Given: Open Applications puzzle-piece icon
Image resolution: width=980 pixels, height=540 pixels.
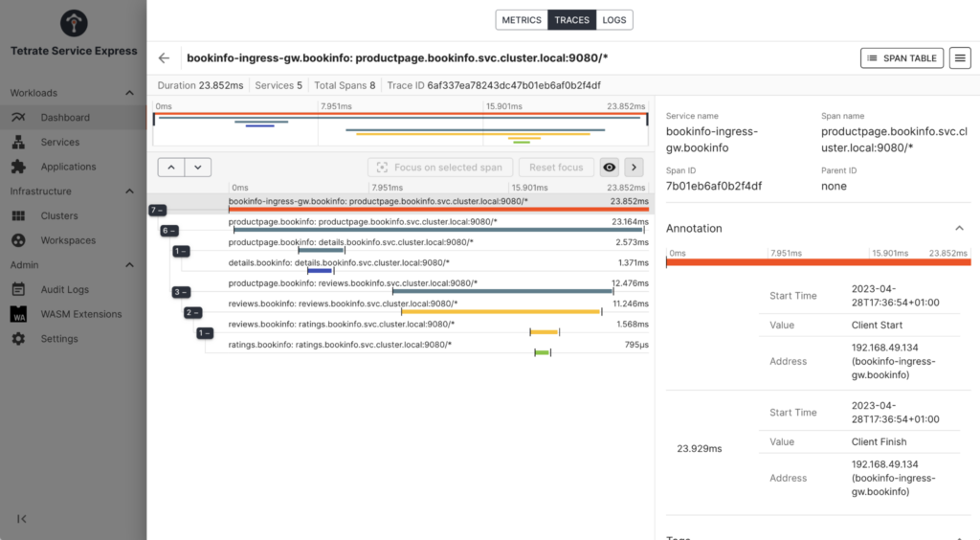Looking at the screenshot, I should (x=18, y=167).
